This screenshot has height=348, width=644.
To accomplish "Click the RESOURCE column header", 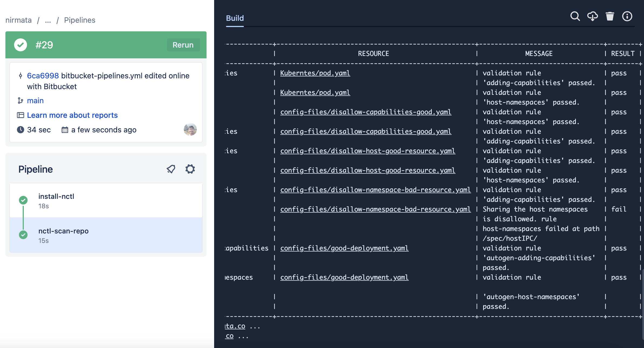I will 373,53.
